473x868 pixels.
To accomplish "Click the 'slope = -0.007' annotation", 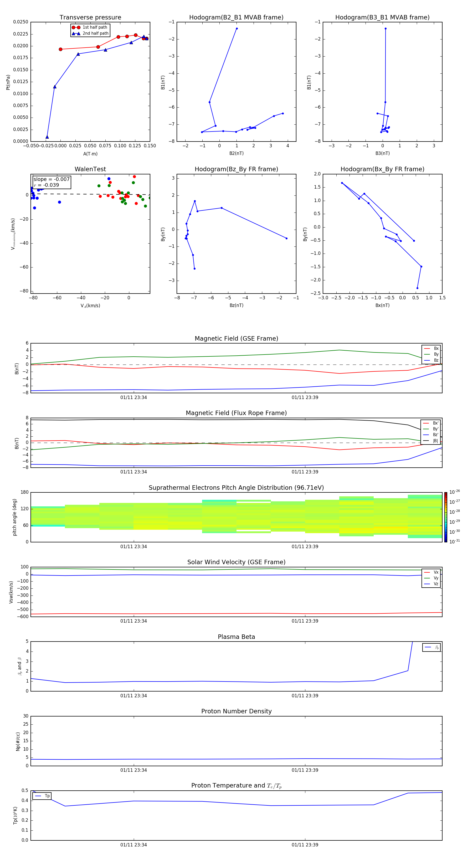I will (x=52, y=179).
